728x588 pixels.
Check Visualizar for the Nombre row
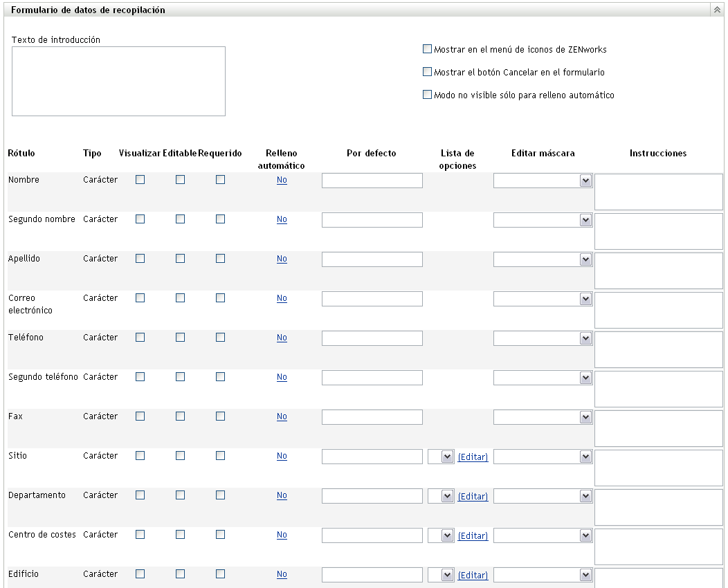click(140, 179)
